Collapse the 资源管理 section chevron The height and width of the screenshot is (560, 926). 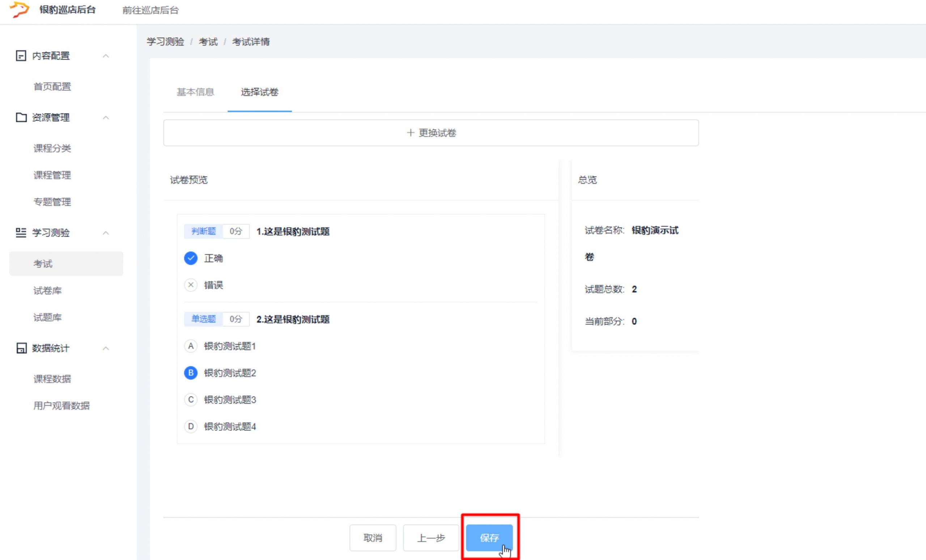click(106, 117)
